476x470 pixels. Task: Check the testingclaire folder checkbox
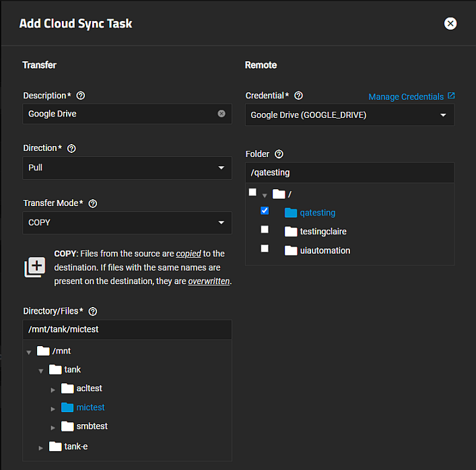coord(265,230)
